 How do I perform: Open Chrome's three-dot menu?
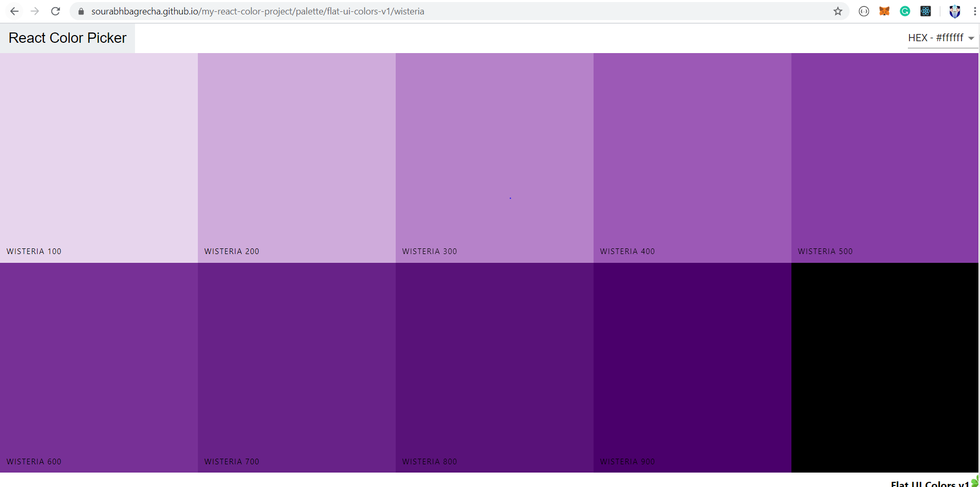coord(975,11)
